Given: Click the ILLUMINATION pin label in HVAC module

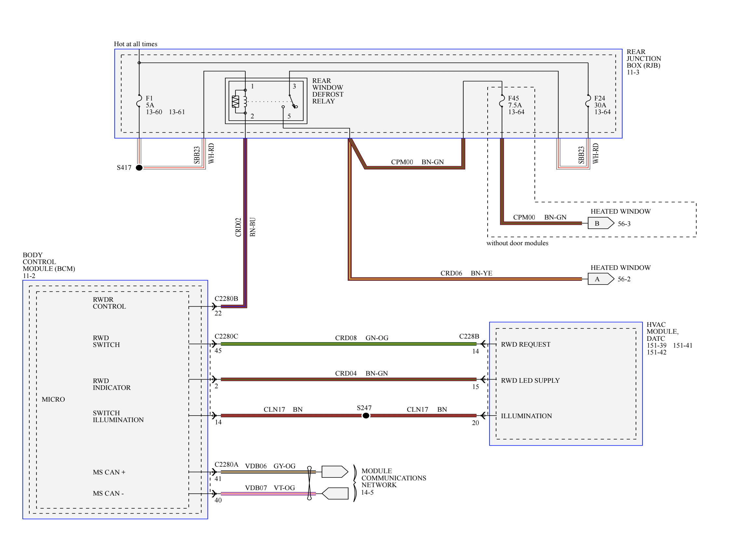Looking at the screenshot, I should coord(526,416).
